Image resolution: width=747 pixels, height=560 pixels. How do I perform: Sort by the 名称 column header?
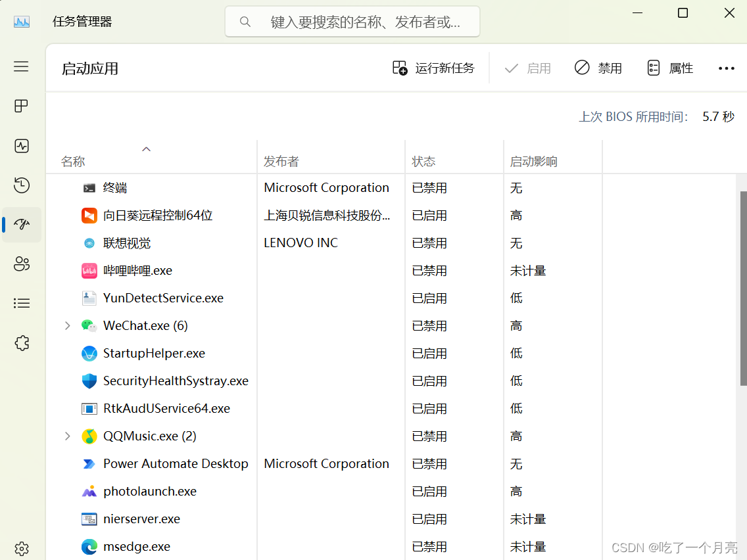pyautogui.click(x=73, y=162)
